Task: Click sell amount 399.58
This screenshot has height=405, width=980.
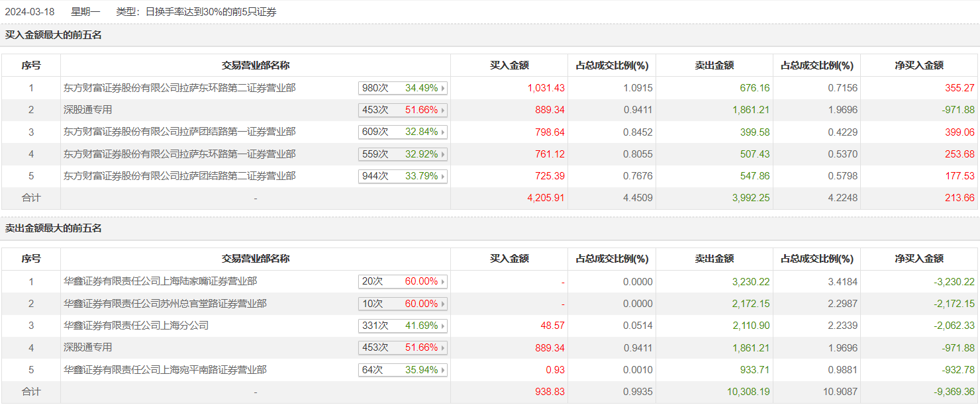Action: tap(755, 132)
